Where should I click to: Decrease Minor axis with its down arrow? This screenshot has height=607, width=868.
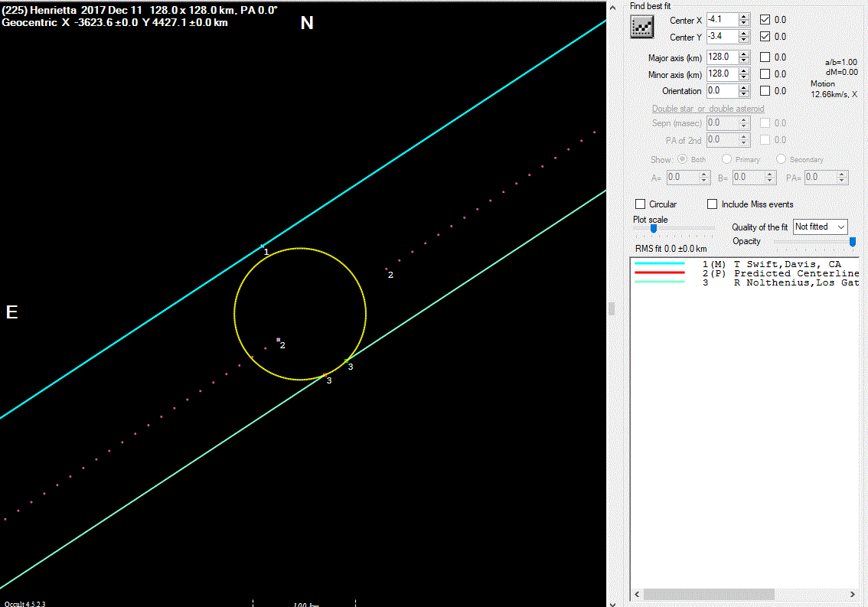pos(744,77)
